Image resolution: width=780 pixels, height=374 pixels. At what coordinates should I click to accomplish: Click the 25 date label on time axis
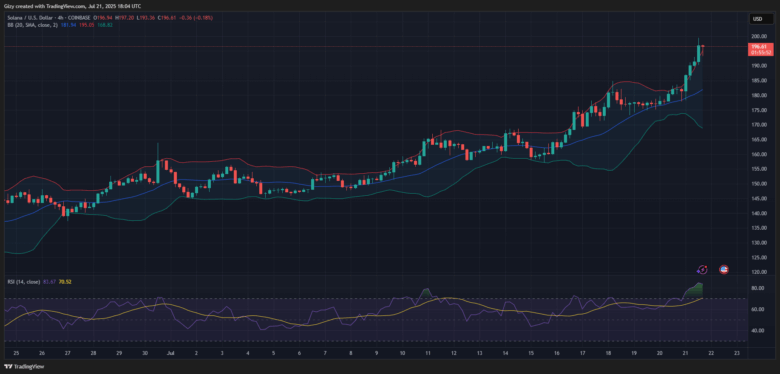[x=16, y=353]
